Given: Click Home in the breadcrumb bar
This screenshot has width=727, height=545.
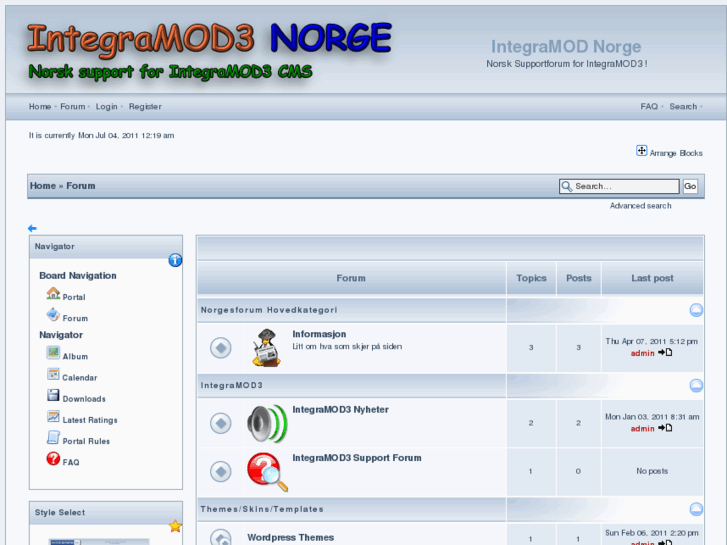Looking at the screenshot, I should pos(43,186).
